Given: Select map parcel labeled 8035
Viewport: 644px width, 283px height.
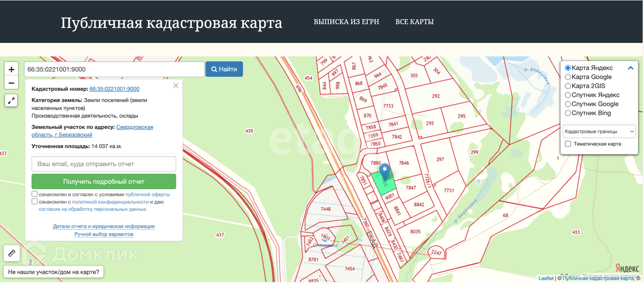Looking at the screenshot, I should click(415, 232).
